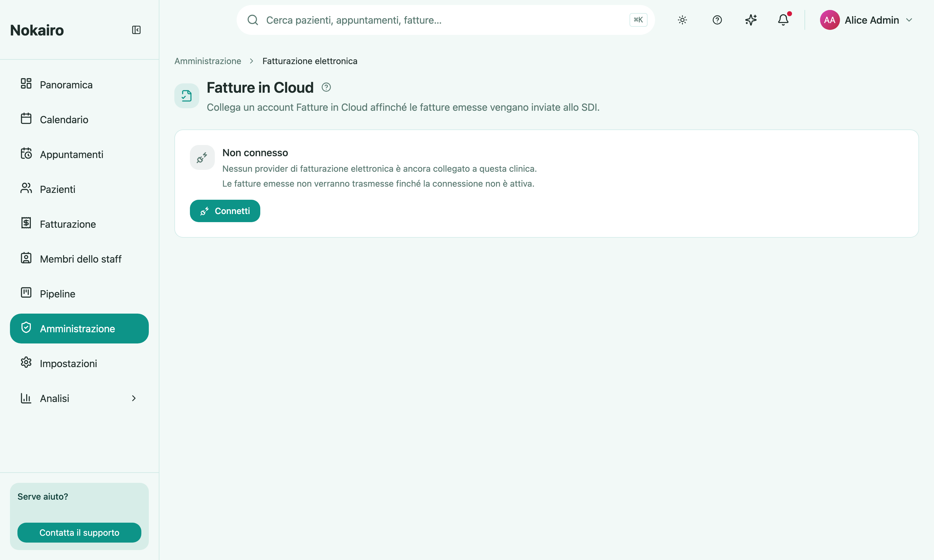Click the Pazienti people icon

pyautogui.click(x=26, y=188)
